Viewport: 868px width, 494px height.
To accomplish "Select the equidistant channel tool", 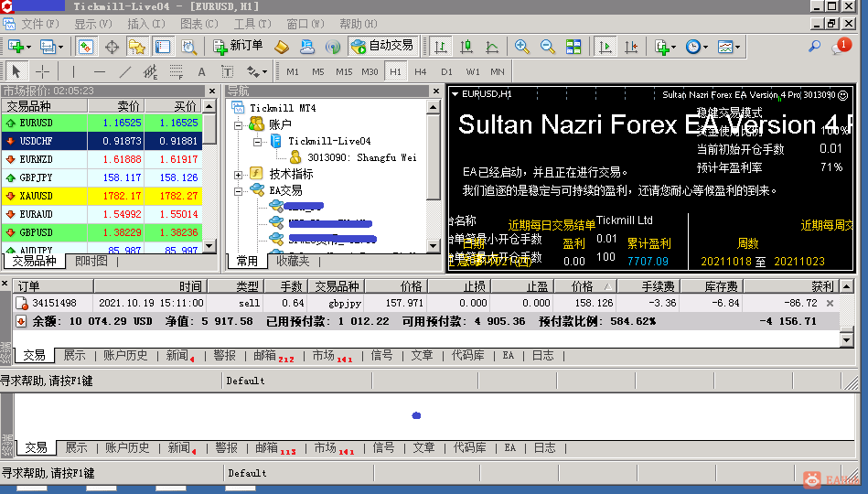I will pyautogui.click(x=150, y=71).
